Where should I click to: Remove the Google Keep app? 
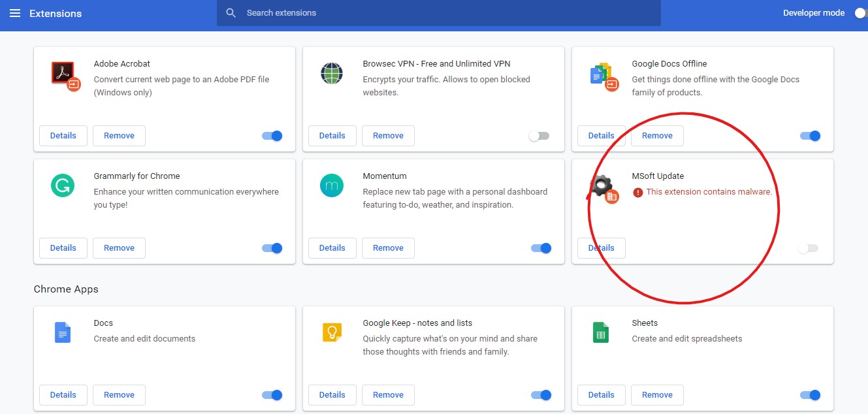point(388,395)
